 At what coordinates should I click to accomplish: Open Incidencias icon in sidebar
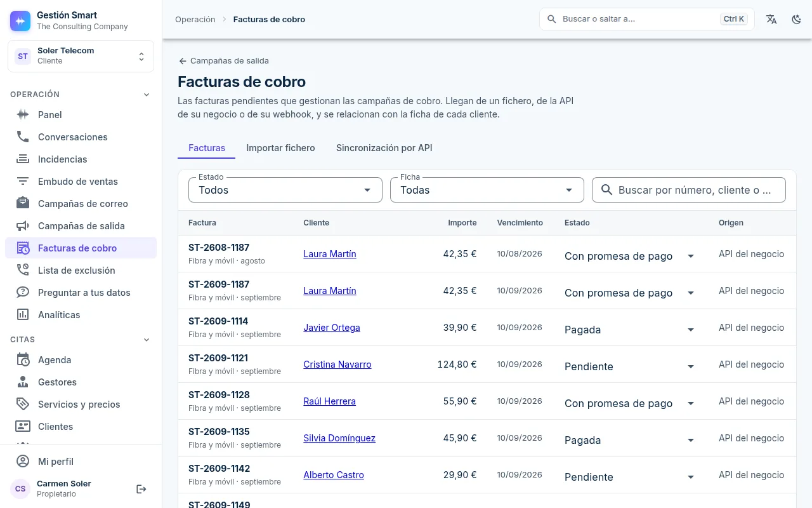pos(23,159)
